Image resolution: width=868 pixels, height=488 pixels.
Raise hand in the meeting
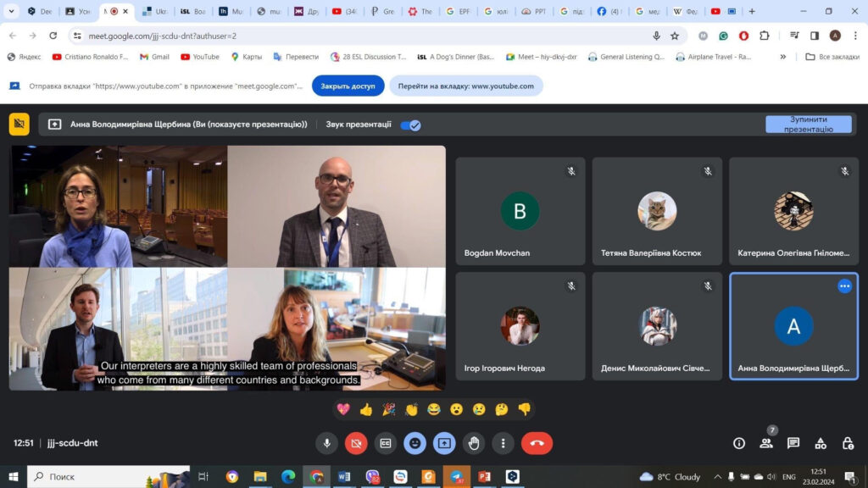(x=474, y=443)
